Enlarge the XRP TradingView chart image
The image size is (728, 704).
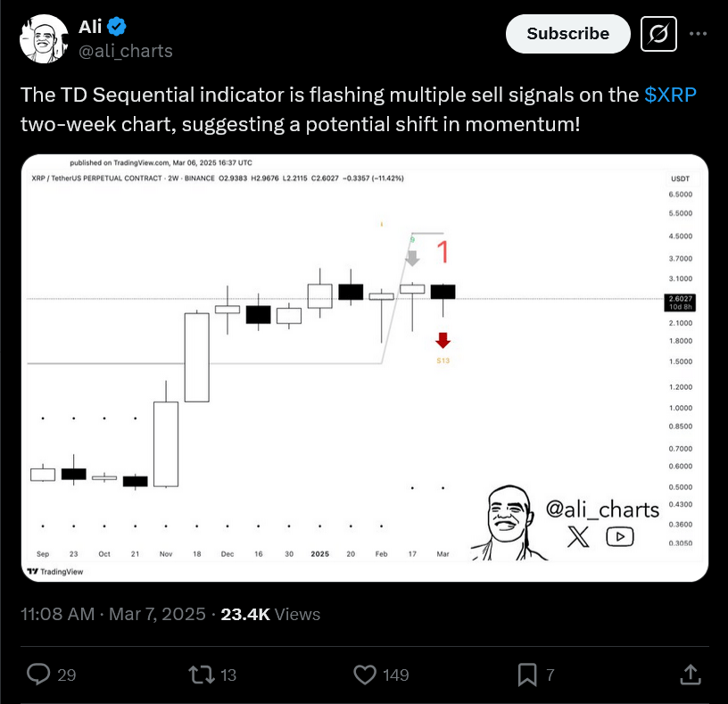point(365,368)
